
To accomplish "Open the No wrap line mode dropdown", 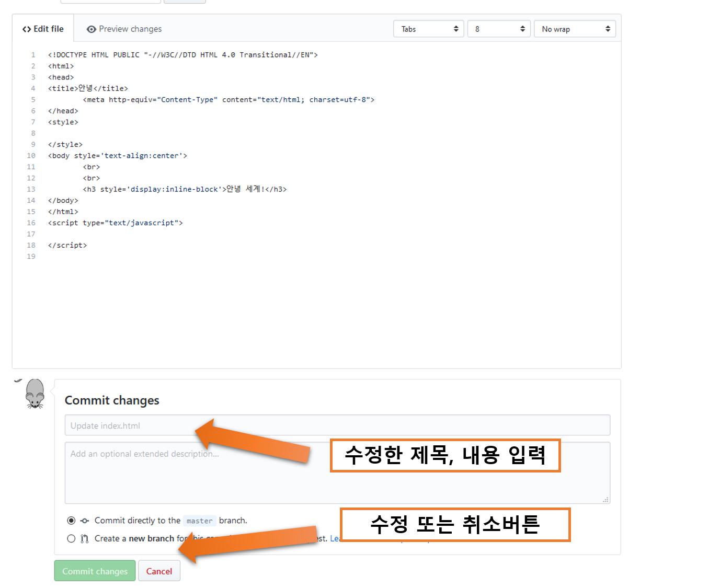I will [x=575, y=29].
